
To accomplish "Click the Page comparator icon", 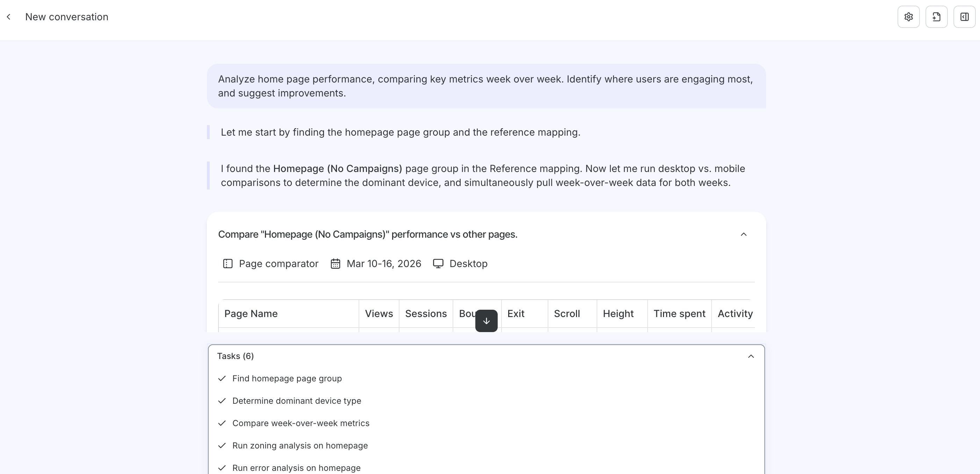I will pyautogui.click(x=228, y=264).
